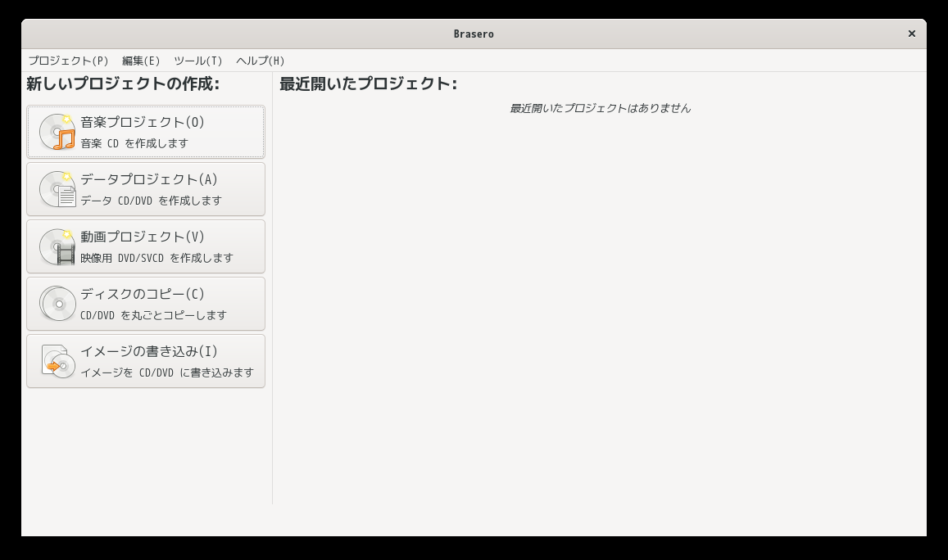Open the プロジェクト(P) menu
The height and width of the screenshot is (560, 948).
[68, 61]
